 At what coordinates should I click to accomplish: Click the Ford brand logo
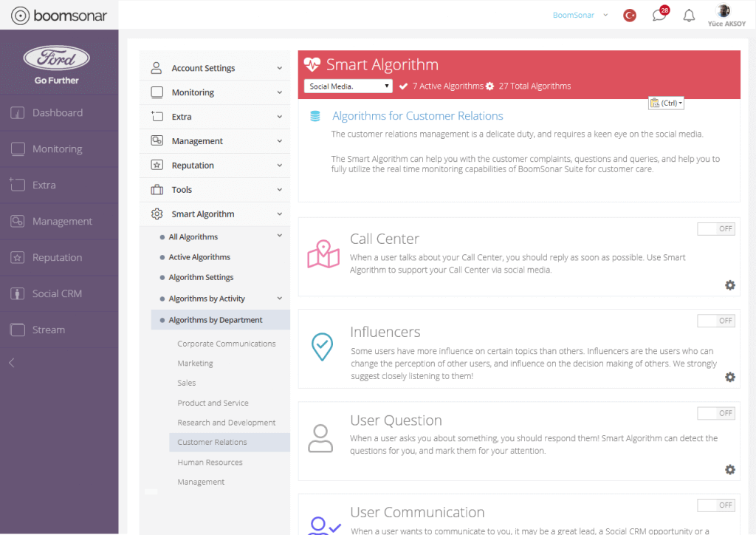(x=56, y=58)
